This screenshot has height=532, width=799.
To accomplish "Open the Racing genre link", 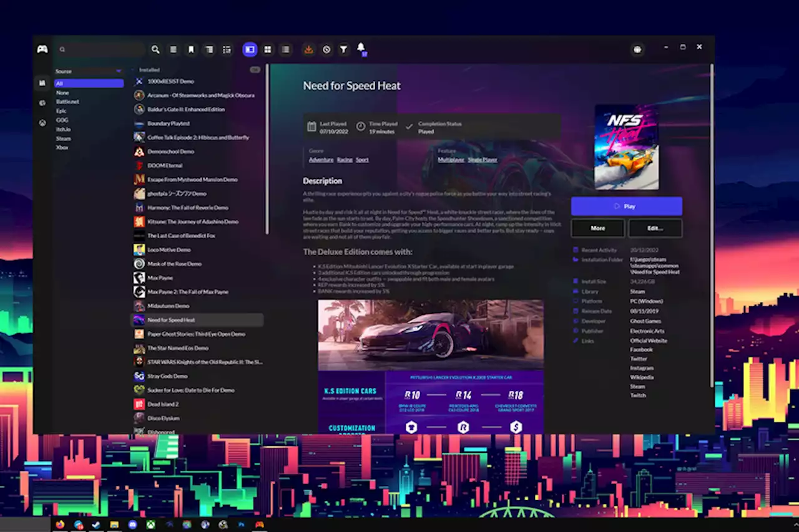I will click(x=345, y=160).
